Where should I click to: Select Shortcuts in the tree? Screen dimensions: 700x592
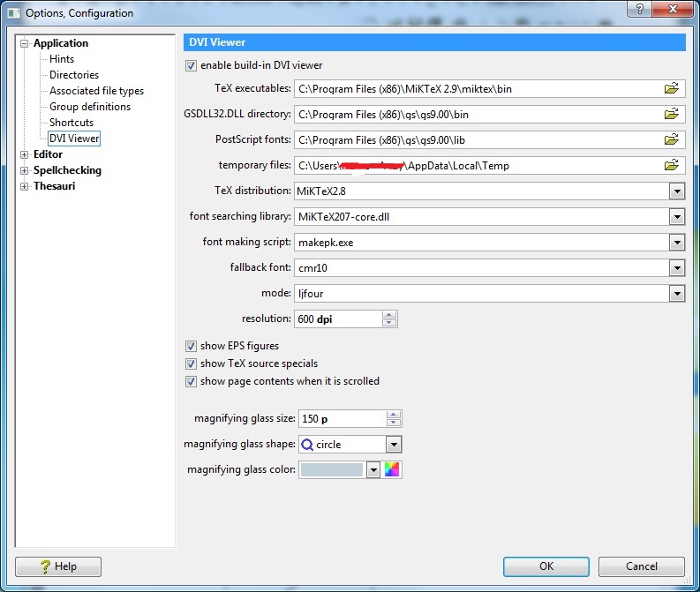point(72,123)
